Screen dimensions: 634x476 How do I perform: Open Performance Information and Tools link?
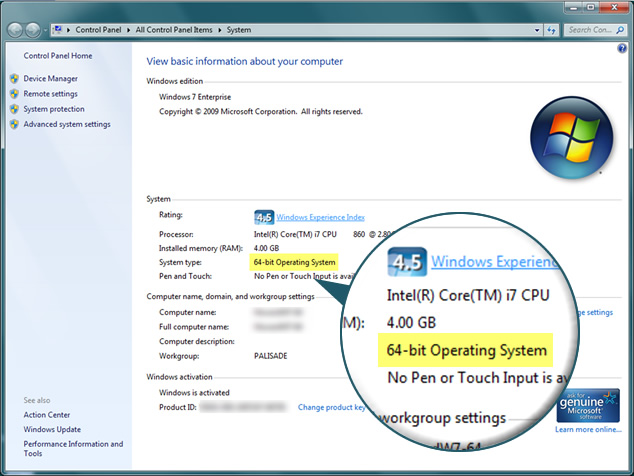73,448
